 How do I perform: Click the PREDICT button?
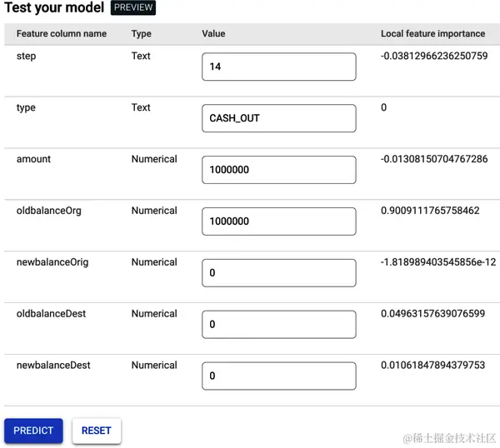pyautogui.click(x=33, y=431)
